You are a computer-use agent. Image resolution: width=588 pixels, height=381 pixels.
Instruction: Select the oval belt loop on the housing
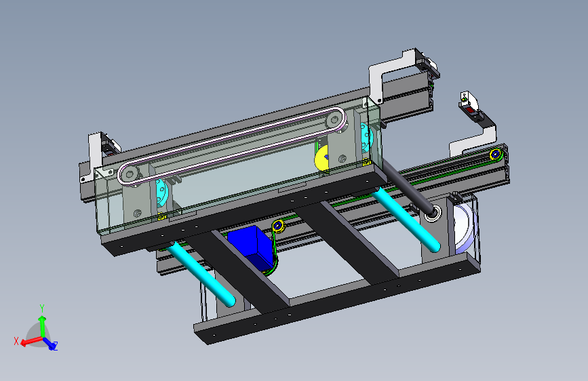tap(231, 146)
